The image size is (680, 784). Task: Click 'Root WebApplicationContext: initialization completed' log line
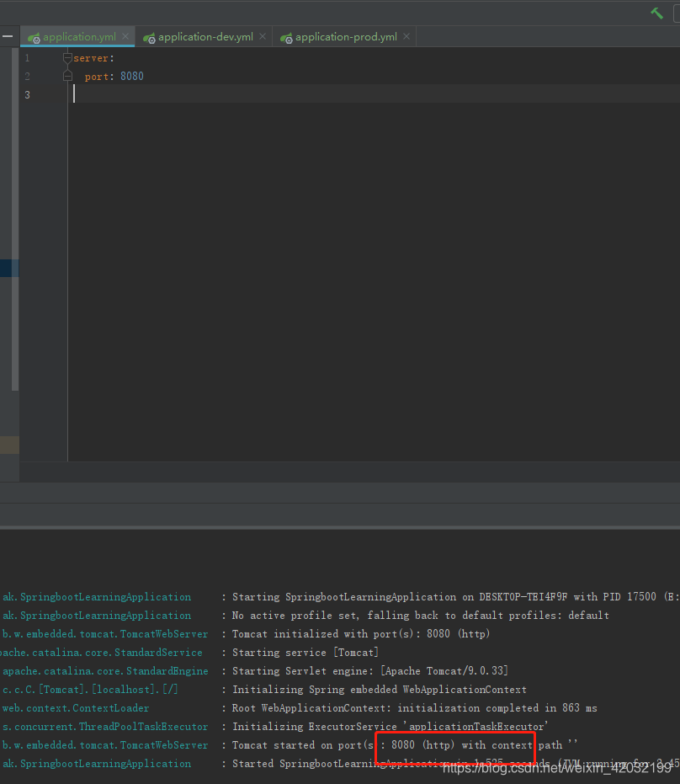click(x=415, y=708)
